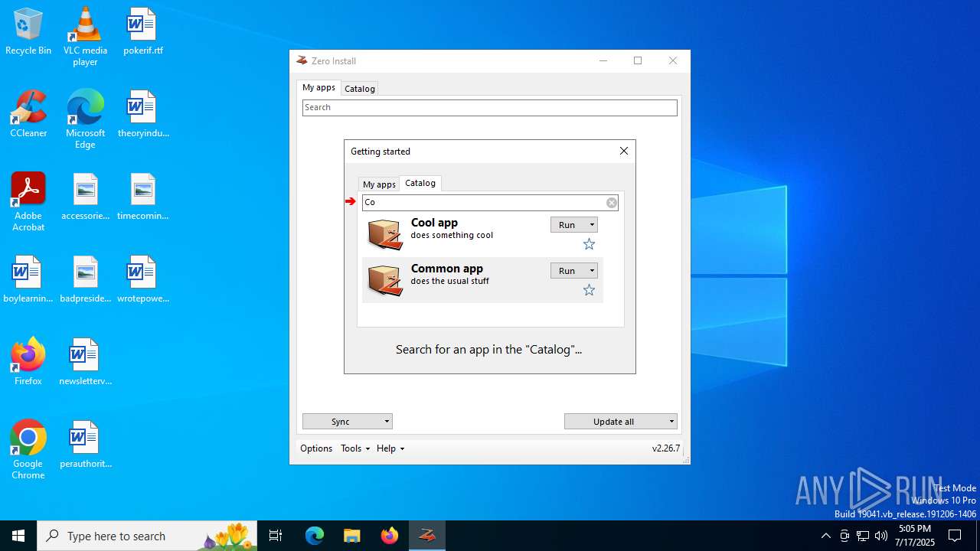Screen dimensions: 980x551
Task: Select CCleaner desktop shortcut
Action: coord(28,114)
